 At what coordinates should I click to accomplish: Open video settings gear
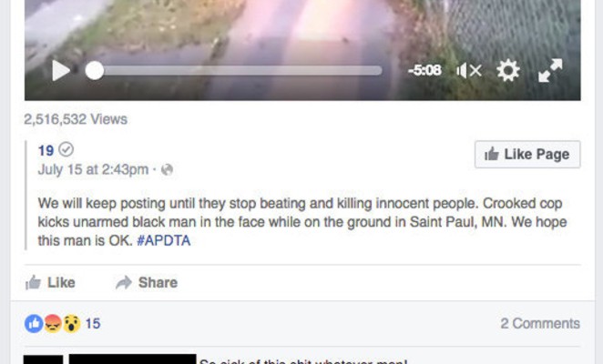pyautogui.click(x=508, y=71)
